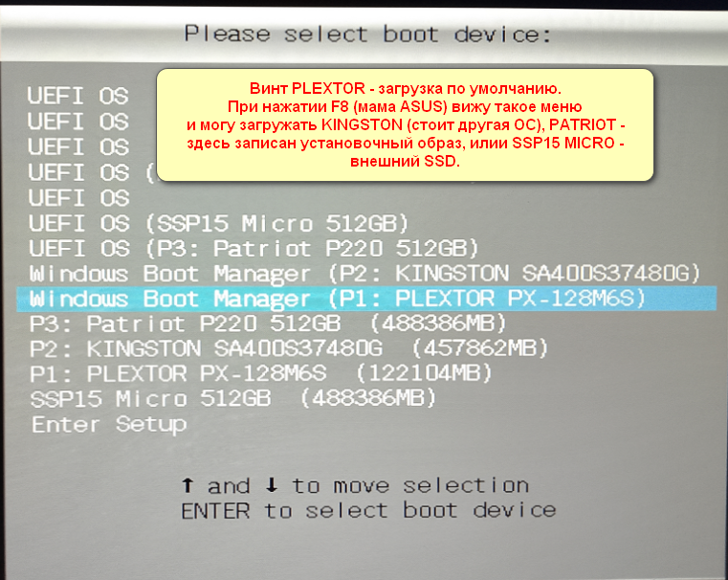Open the Enter Setup option
This screenshot has width=728, height=580.
point(109,424)
